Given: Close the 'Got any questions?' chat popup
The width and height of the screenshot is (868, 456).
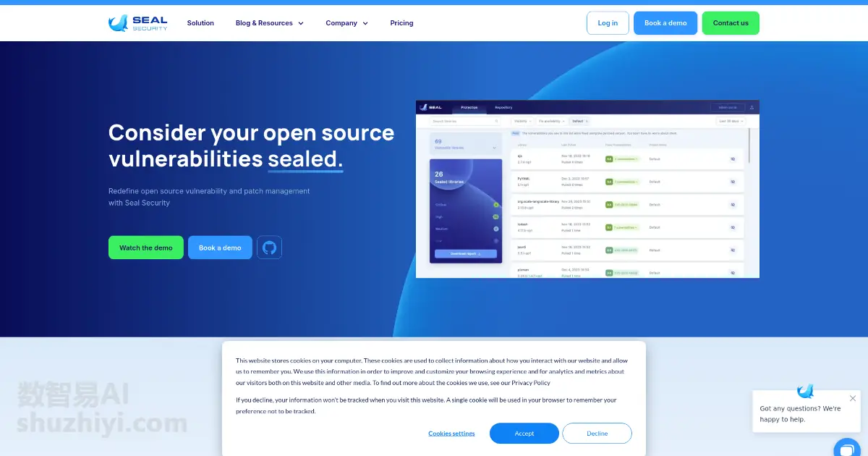Looking at the screenshot, I should click(853, 398).
